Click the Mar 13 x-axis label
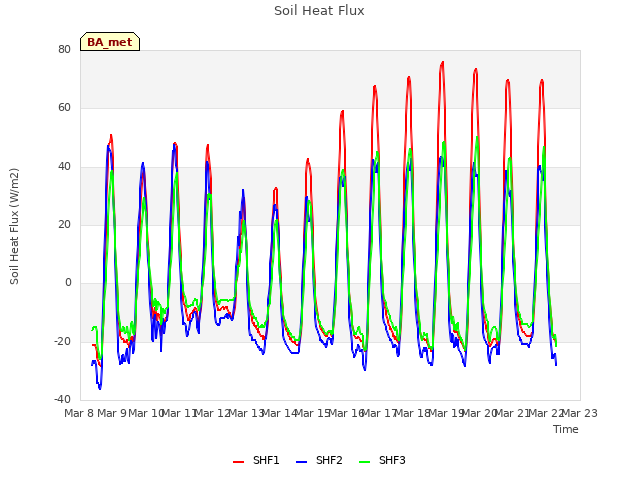Viewport: 640px width, 480px height. (245, 413)
